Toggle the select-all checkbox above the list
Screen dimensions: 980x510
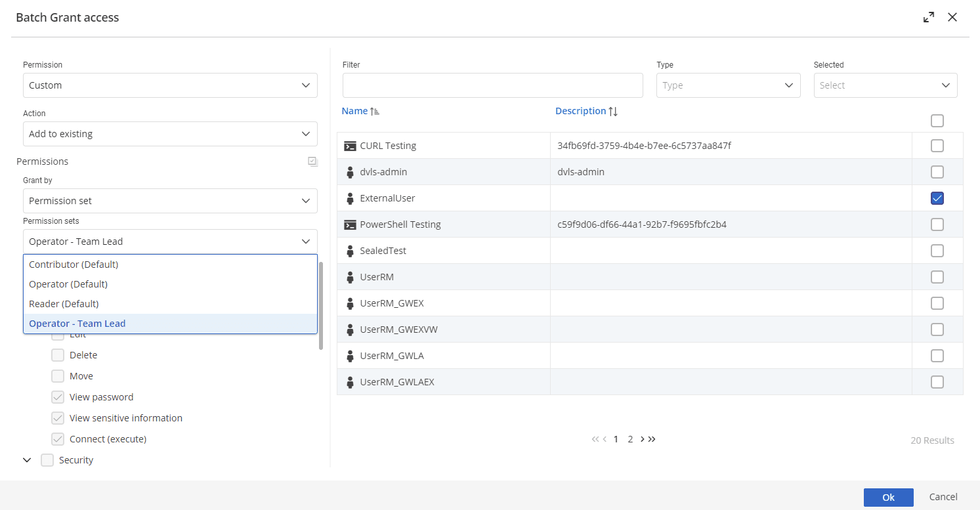[x=937, y=121]
